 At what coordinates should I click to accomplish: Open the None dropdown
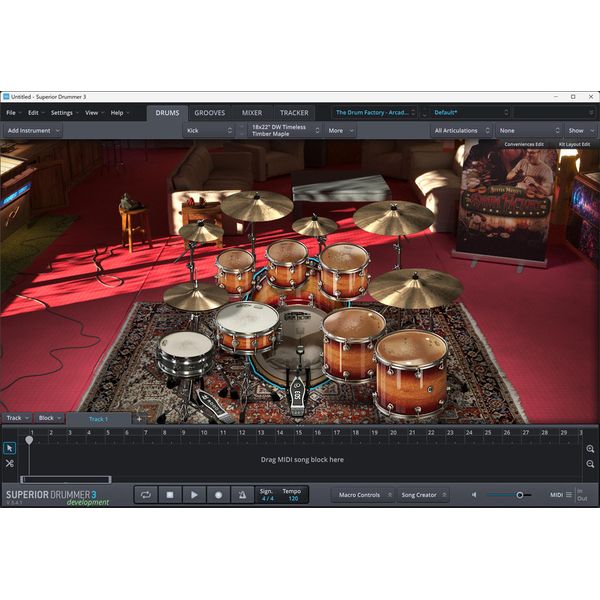(529, 130)
